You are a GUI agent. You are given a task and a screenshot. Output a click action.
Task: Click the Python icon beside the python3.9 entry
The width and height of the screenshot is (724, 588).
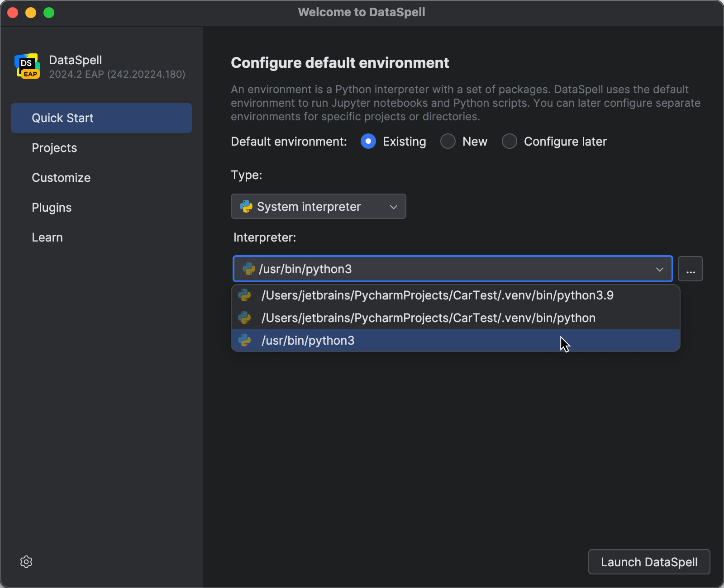[x=245, y=295]
